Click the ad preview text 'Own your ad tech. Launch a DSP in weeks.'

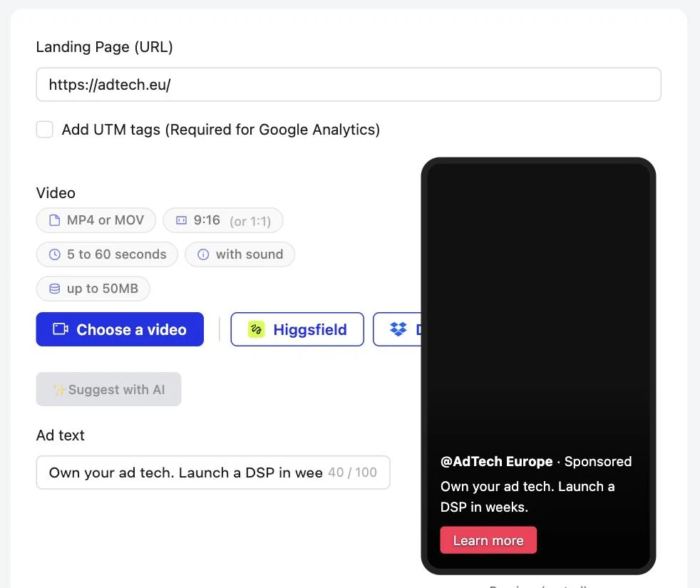527,497
